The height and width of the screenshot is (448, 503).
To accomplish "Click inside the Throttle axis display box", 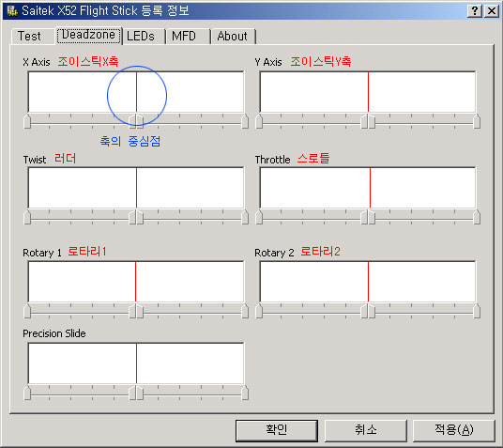I will pos(368,188).
